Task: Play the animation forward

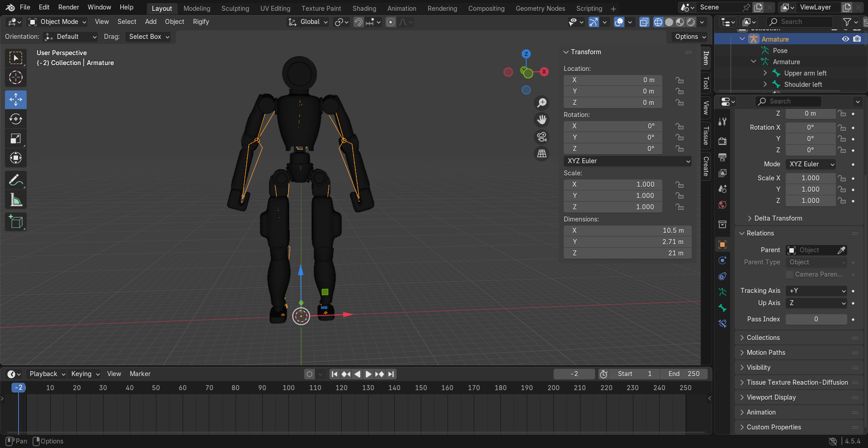Action: (x=368, y=374)
